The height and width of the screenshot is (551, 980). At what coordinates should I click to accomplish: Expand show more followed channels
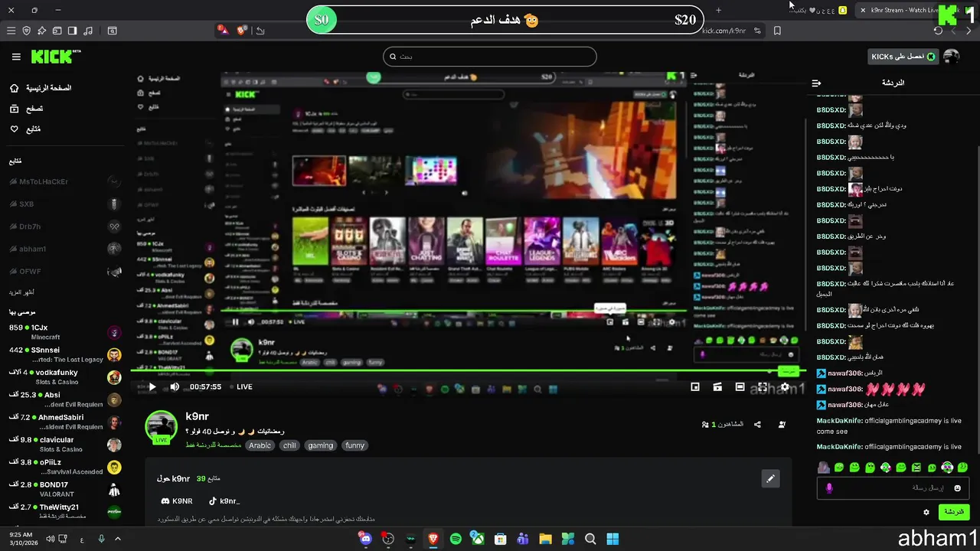pos(21,292)
